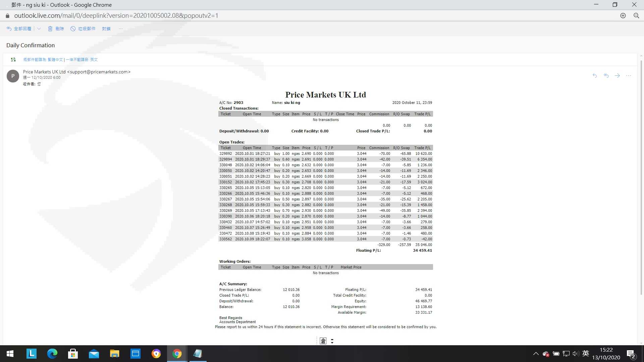
Task: Click the sender avatar P circle
Action: pyautogui.click(x=13, y=76)
